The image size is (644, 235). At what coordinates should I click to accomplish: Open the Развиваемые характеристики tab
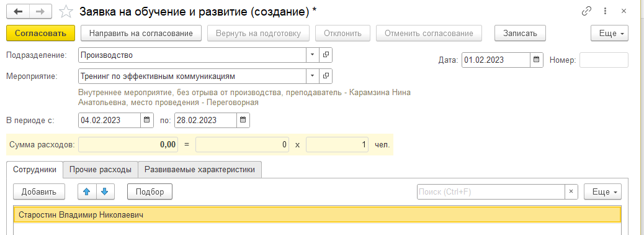[x=200, y=170]
